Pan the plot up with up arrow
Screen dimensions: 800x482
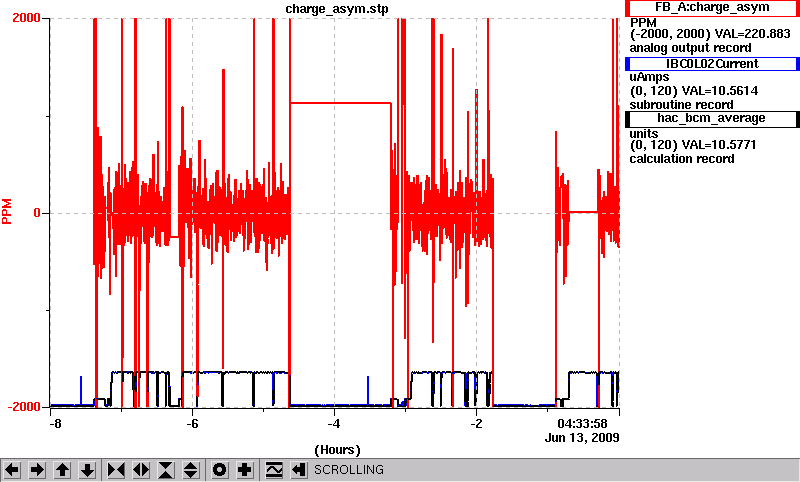(x=62, y=470)
